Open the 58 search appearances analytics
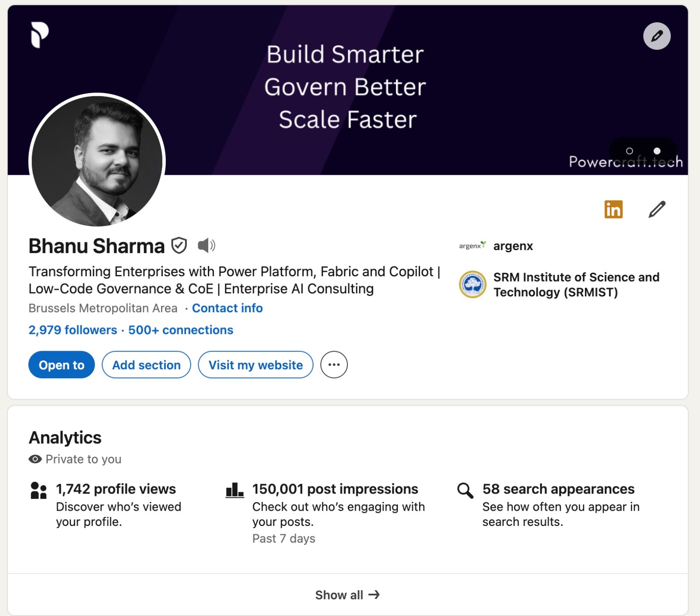The height and width of the screenshot is (616, 700). tap(558, 489)
